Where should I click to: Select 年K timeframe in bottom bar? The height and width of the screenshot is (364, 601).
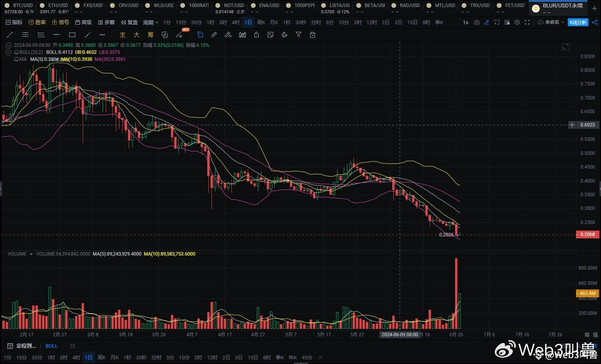[293, 357]
